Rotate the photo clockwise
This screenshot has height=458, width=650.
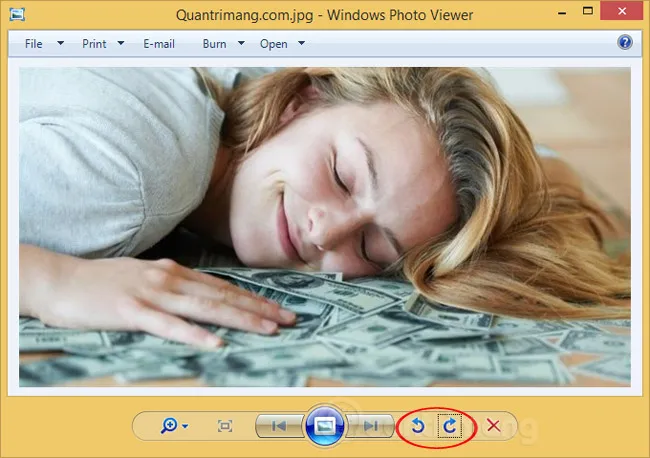450,426
